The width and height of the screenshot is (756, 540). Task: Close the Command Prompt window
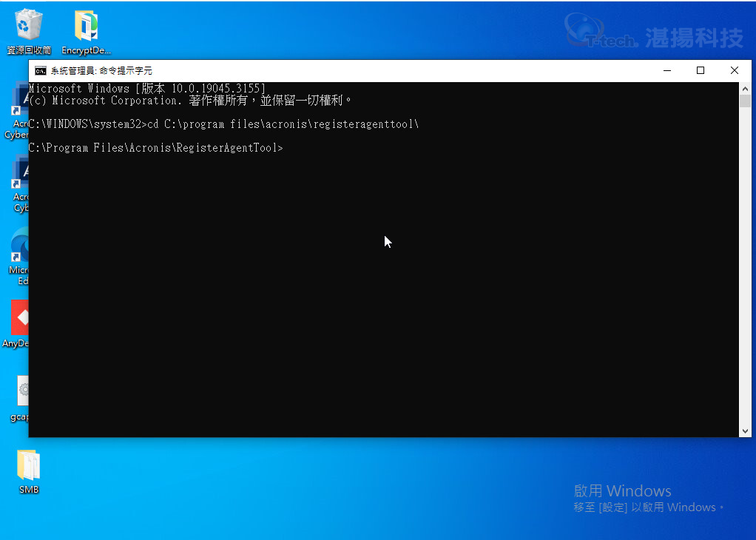pyautogui.click(x=735, y=70)
